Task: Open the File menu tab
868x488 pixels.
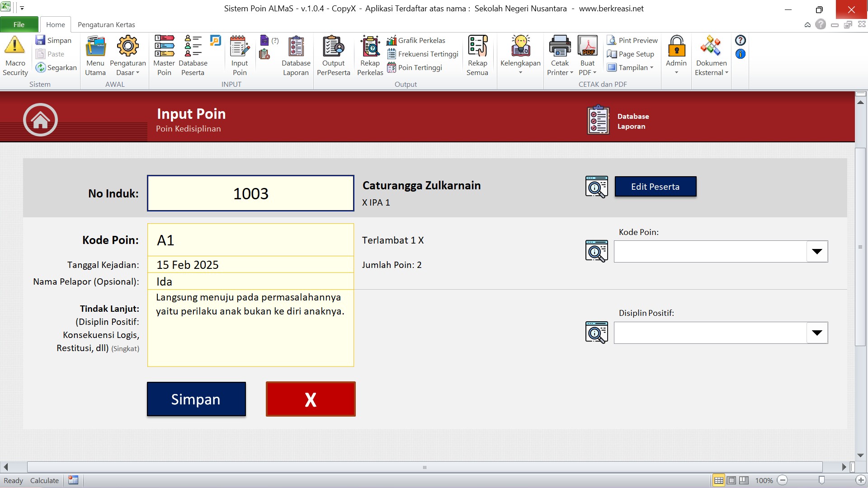Action: click(19, 24)
